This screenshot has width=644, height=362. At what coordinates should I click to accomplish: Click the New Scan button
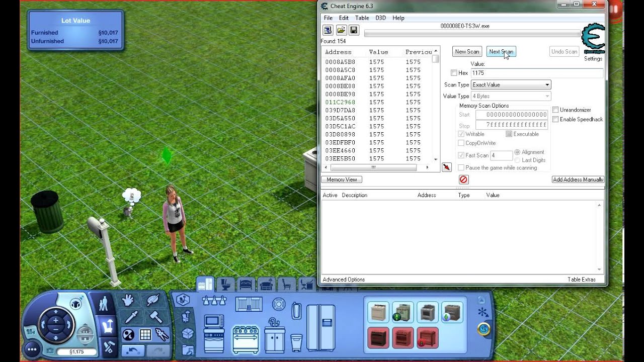pos(467,51)
